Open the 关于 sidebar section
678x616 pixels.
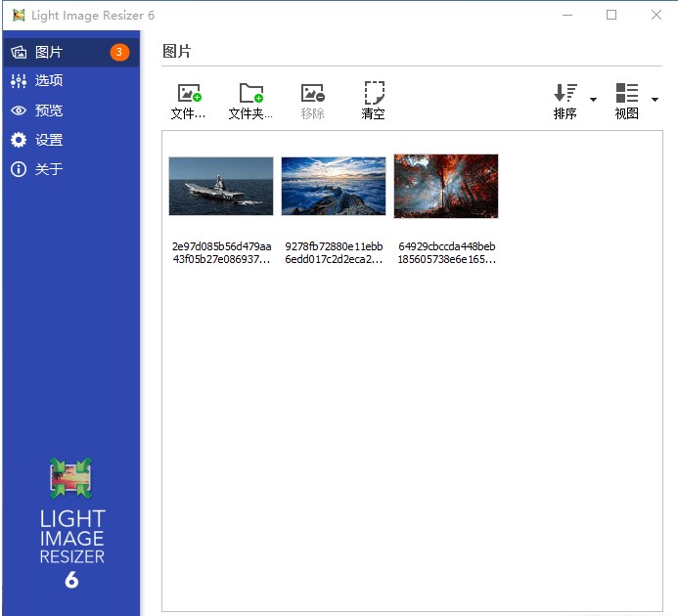coord(70,169)
